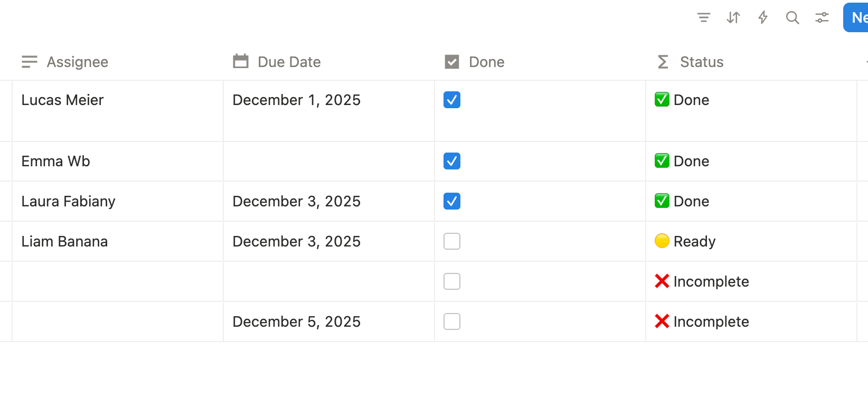Viewport: 868px width, 398px height.
Task: Click the checkbox icon beside Done header
Action: 451,61
